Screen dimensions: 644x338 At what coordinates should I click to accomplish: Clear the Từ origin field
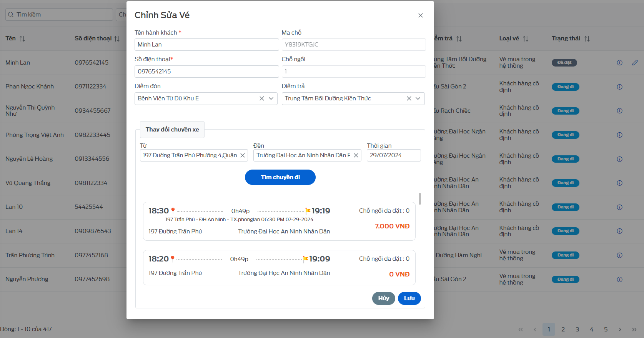[243, 155]
